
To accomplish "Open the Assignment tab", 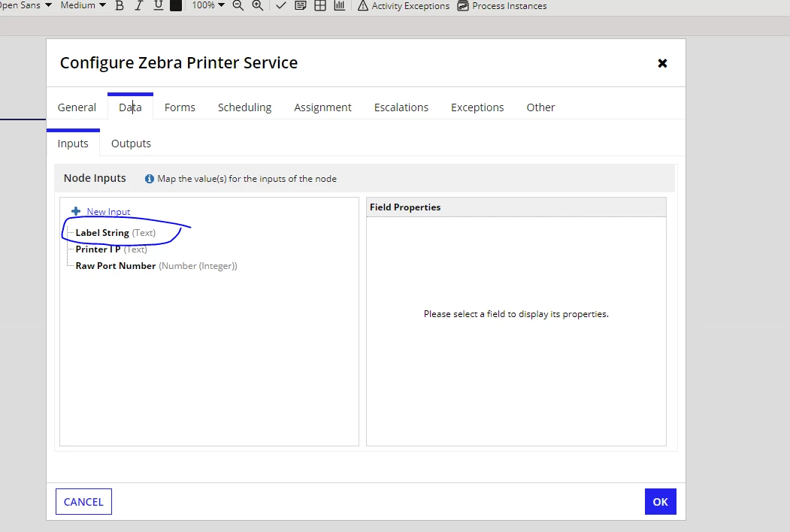I will point(322,107).
